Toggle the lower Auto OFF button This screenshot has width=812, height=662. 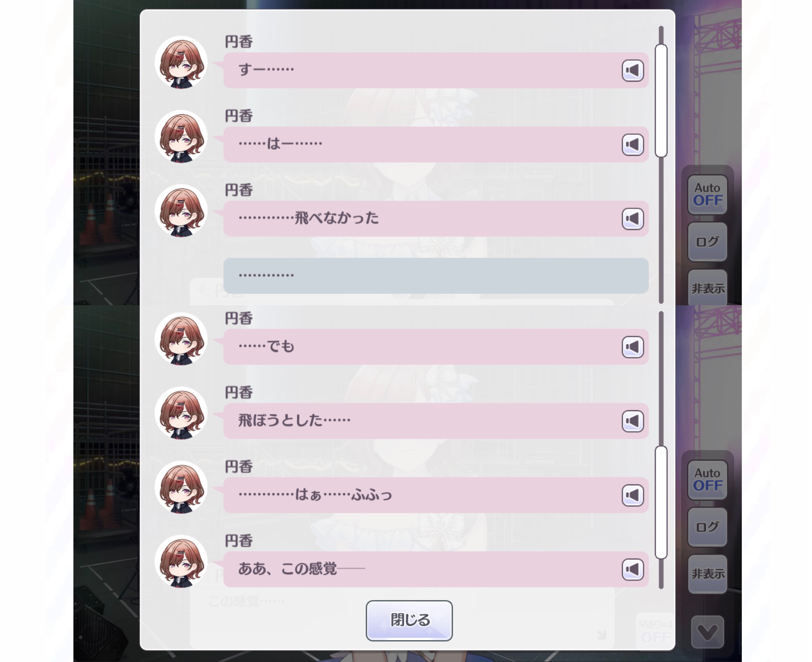(x=708, y=480)
